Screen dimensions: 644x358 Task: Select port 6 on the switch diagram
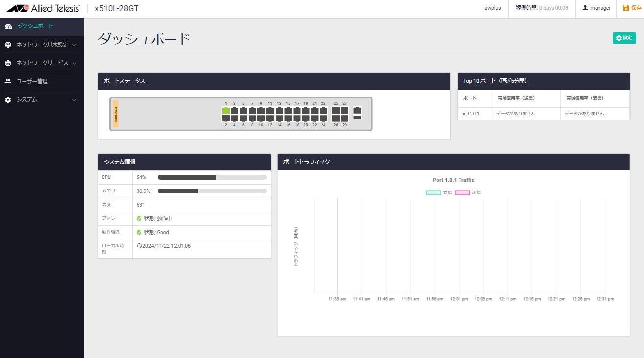coord(243,118)
